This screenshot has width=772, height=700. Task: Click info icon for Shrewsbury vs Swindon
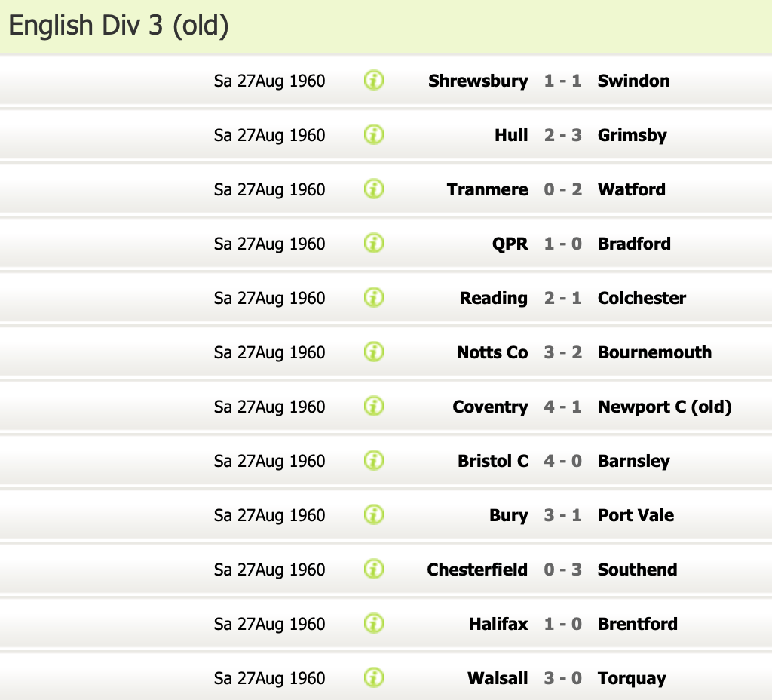[374, 80]
